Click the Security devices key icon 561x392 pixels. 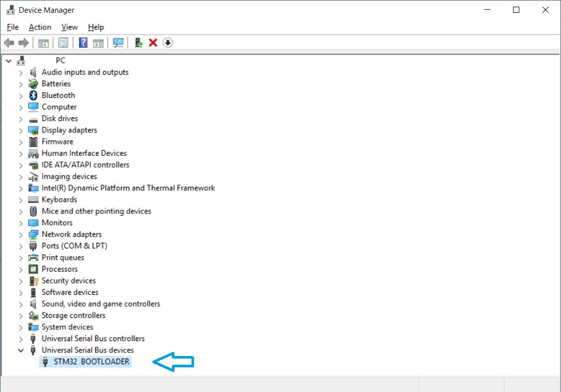[33, 281]
